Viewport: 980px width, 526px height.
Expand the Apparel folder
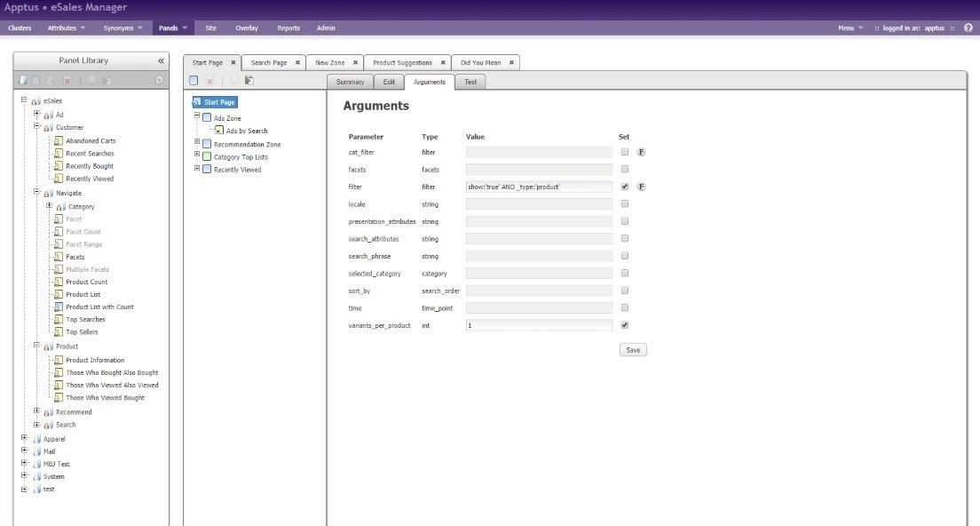tap(24, 438)
